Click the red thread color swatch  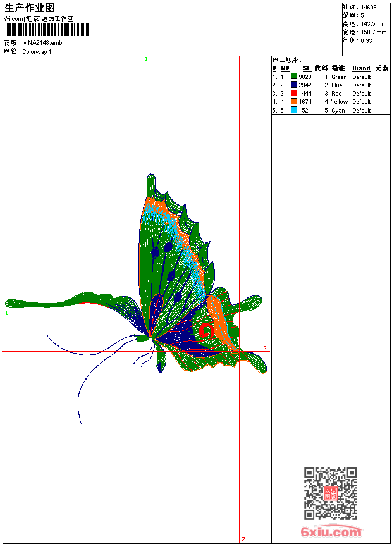tap(294, 93)
